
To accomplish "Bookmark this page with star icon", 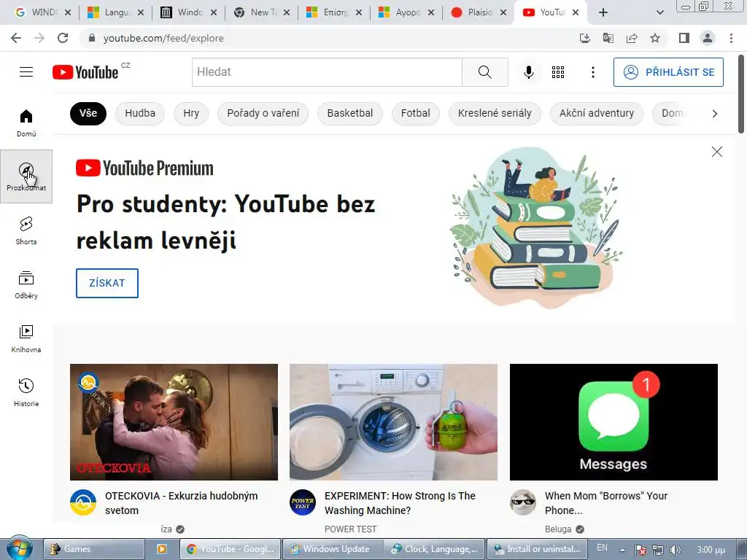I will 655,38.
